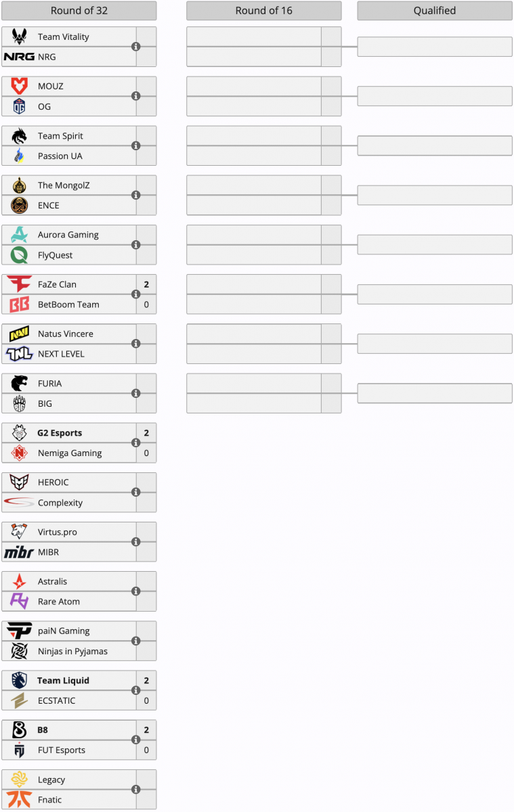
Task: Open the Ninjas in Pyjamas team link
Action: pos(72,652)
